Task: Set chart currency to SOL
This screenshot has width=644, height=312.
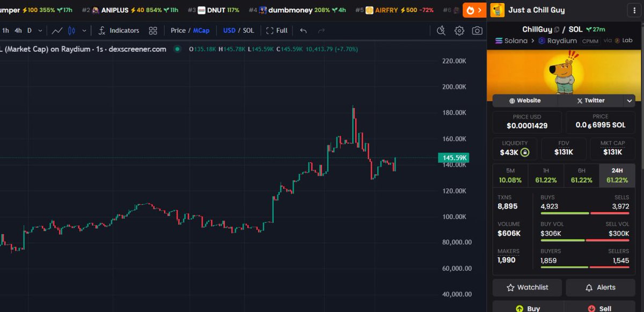Action: click(248, 31)
